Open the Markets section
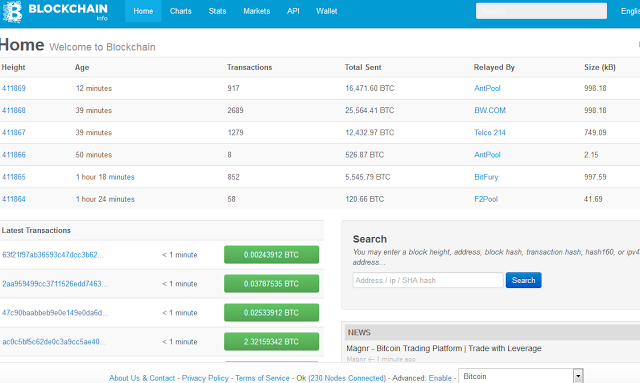This screenshot has width=640, height=383. [x=256, y=11]
